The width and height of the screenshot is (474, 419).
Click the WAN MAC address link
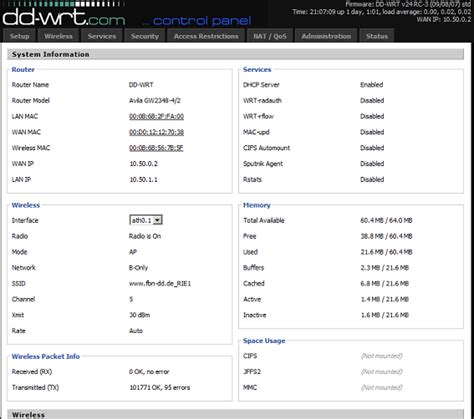pyautogui.click(x=156, y=132)
